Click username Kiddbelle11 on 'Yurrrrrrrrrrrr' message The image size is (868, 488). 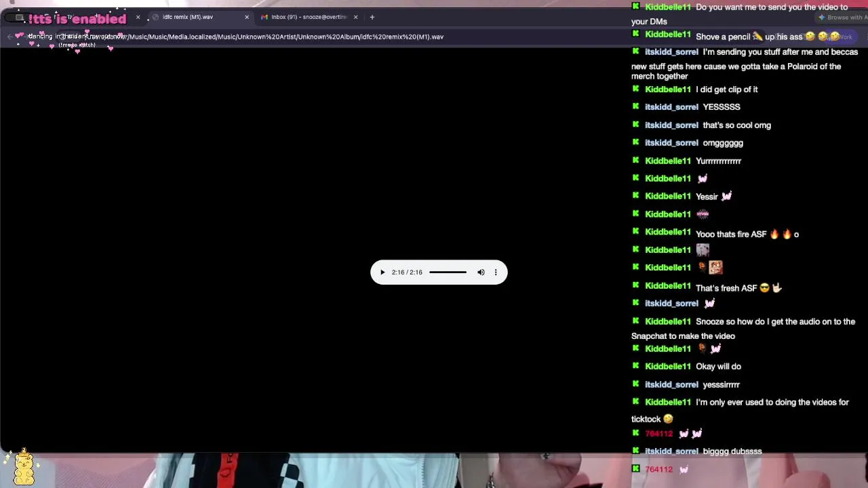(668, 161)
